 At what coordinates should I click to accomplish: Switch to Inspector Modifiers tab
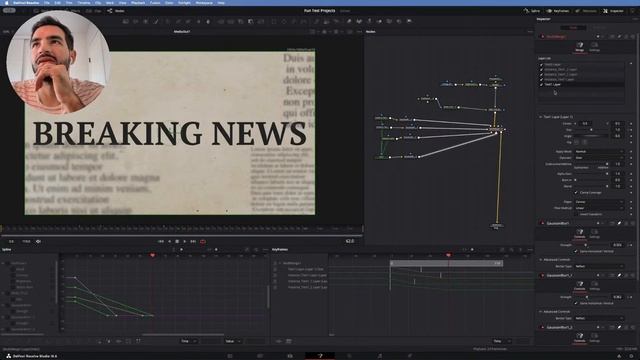coord(599,28)
